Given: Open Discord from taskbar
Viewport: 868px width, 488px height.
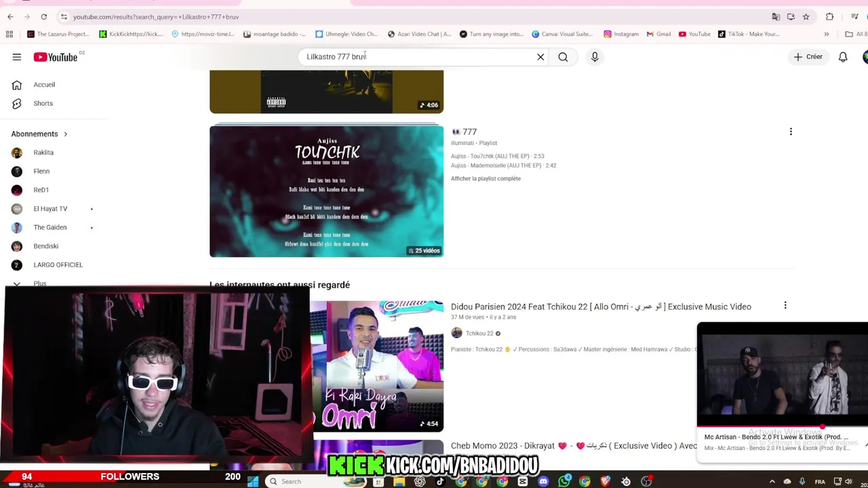Looking at the screenshot, I should [543, 481].
